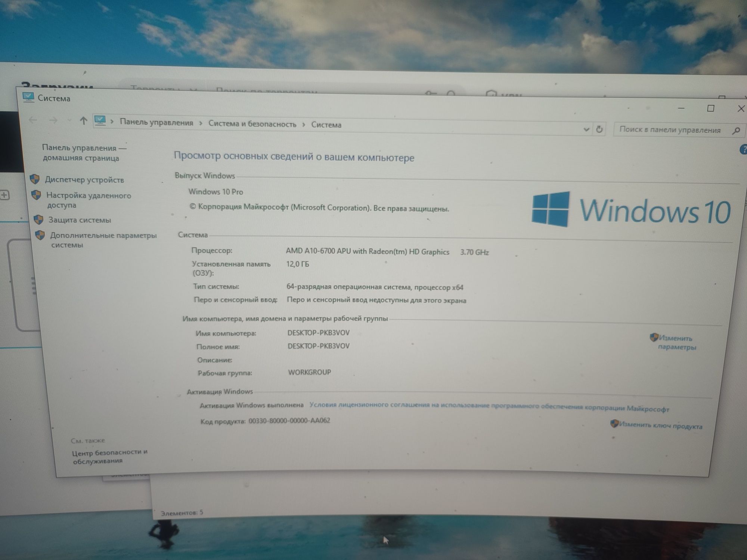Open 'Настройка удаленного доступа' link
The width and height of the screenshot is (747, 560).
[x=89, y=200]
